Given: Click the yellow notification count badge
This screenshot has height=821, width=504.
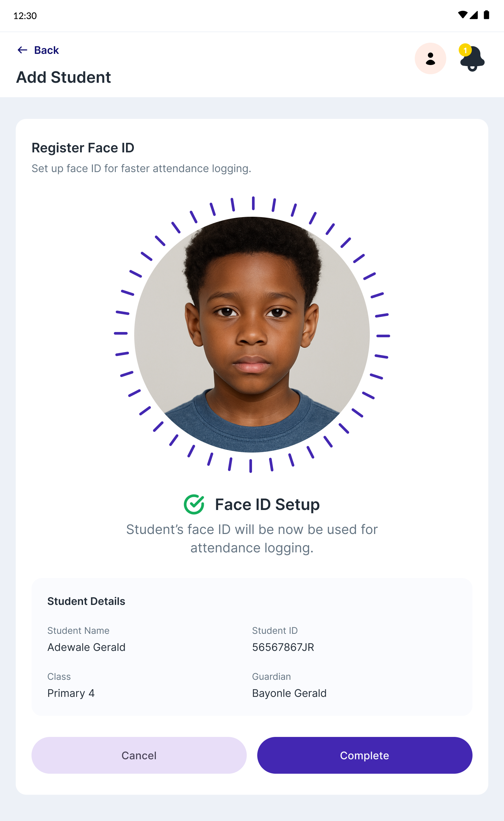Looking at the screenshot, I should click(x=465, y=50).
